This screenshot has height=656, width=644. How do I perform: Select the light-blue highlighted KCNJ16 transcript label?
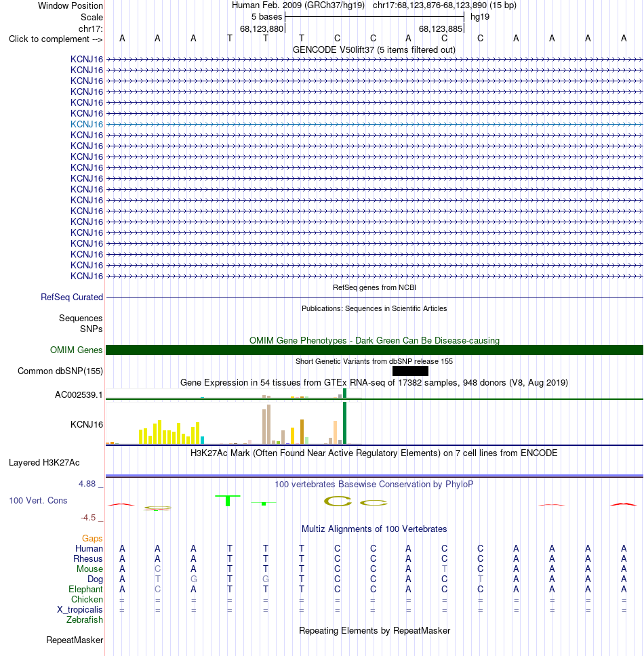(x=87, y=124)
